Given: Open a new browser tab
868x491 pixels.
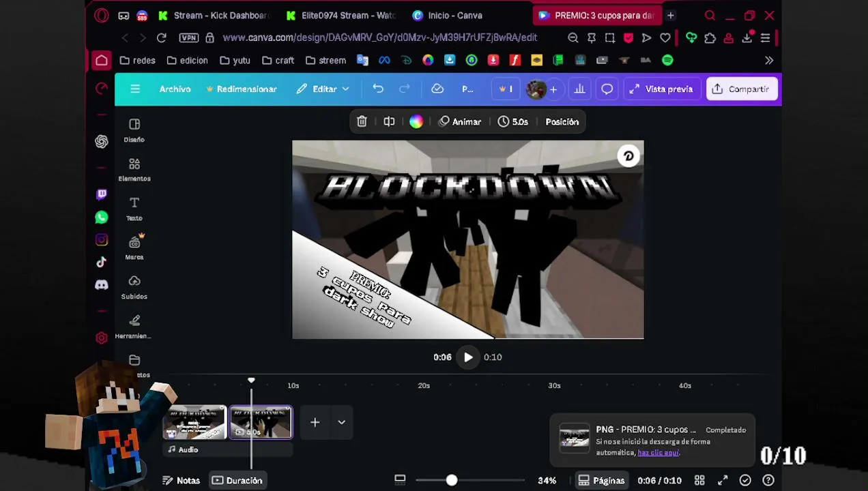Looking at the screenshot, I should pyautogui.click(x=671, y=16).
